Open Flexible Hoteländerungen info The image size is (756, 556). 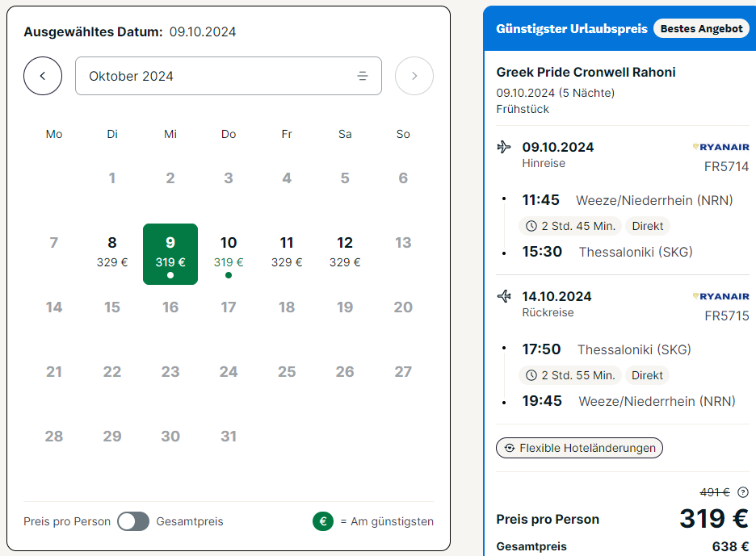coord(580,448)
